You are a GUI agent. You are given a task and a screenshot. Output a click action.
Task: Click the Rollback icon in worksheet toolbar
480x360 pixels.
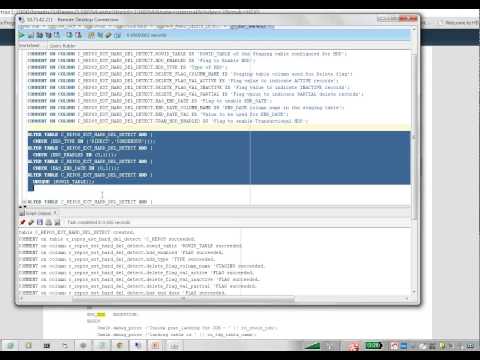point(78,35)
